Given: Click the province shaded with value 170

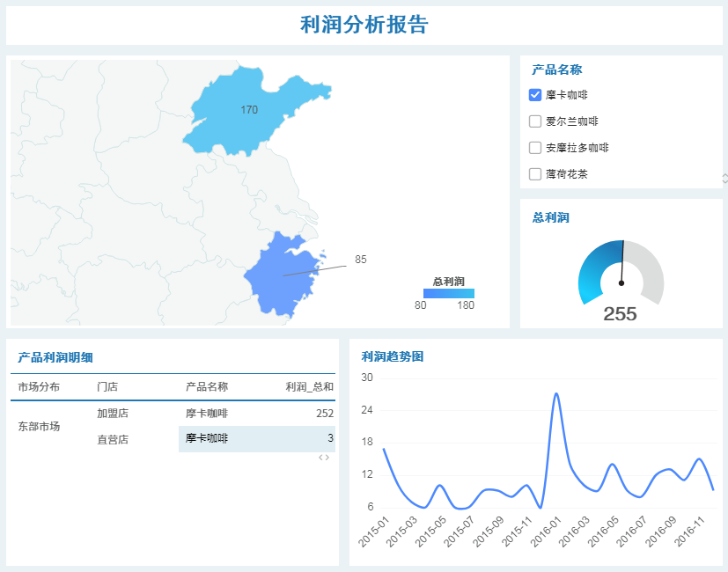Looking at the screenshot, I should point(249,110).
